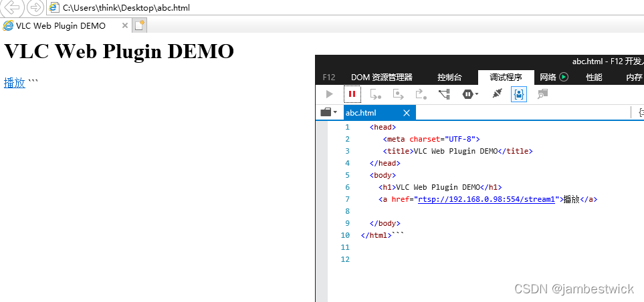Click the <title> line of source code

coord(458,151)
